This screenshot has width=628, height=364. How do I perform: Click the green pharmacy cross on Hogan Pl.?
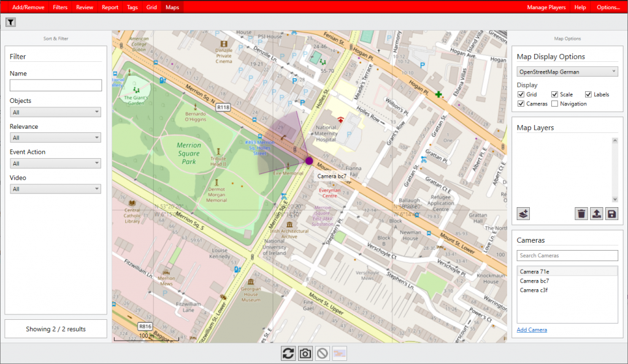(x=438, y=94)
